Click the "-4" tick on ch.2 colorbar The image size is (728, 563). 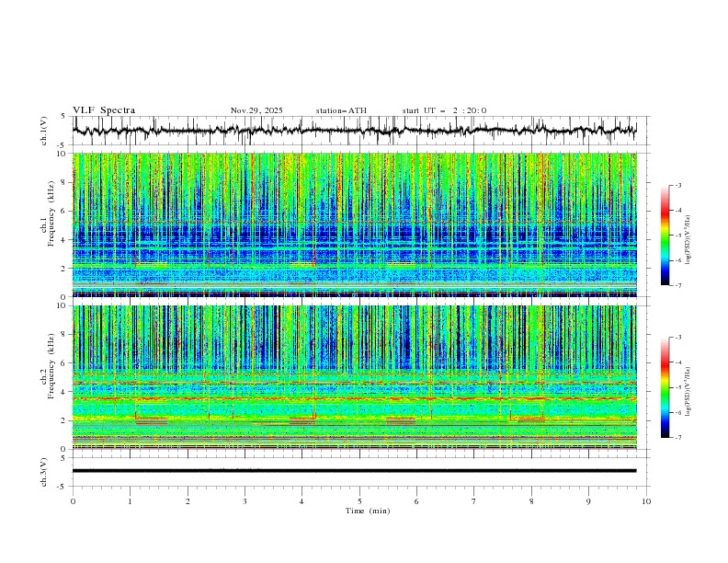(x=677, y=362)
